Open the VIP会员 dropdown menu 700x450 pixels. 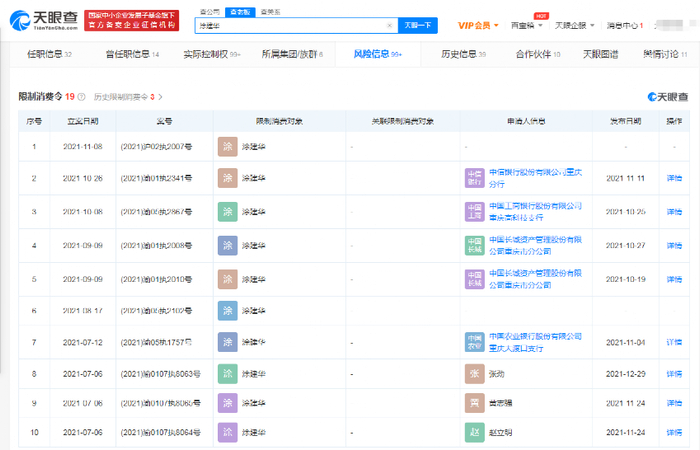481,24
